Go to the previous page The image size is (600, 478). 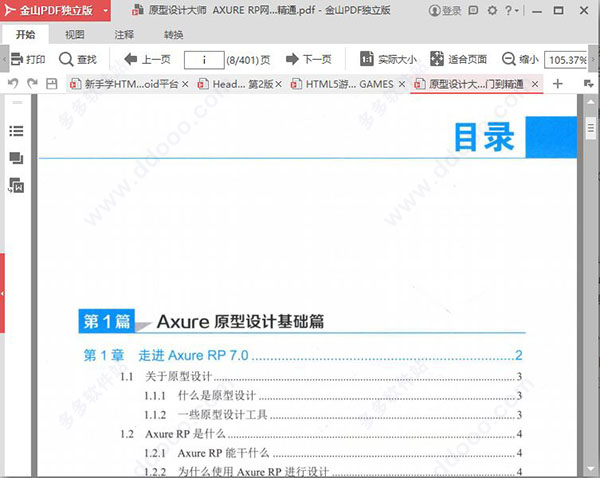click(x=148, y=59)
